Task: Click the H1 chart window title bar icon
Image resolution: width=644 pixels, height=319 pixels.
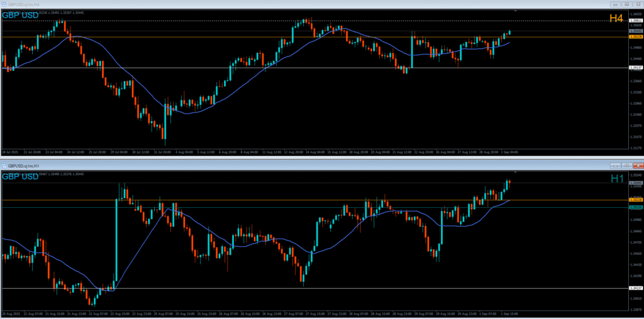Action: [x=4, y=165]
